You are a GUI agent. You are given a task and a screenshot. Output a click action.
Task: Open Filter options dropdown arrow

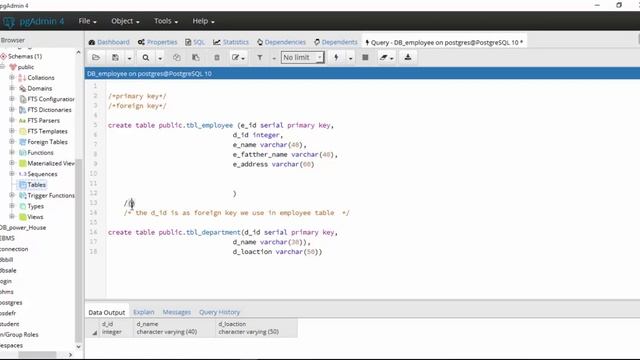pos(274,58)
